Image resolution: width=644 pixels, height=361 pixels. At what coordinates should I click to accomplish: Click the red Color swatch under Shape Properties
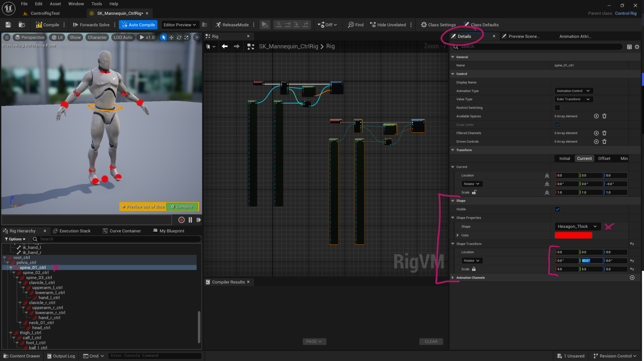point(573,235)
